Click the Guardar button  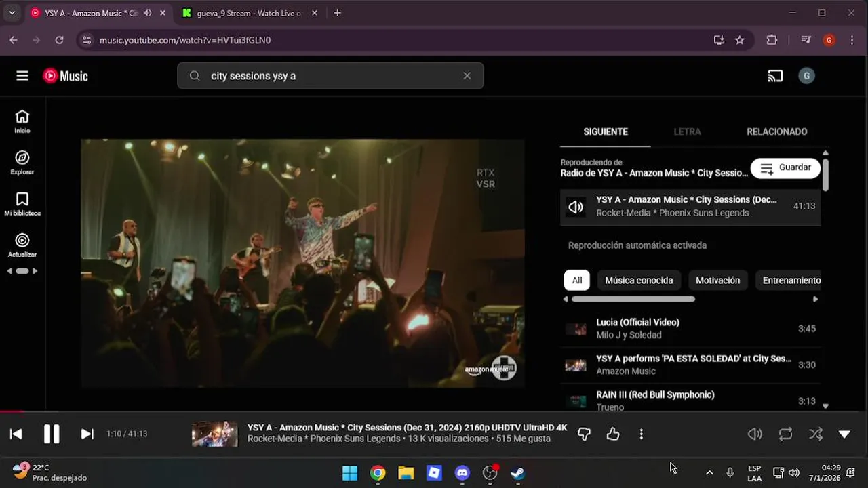[785, 168]
